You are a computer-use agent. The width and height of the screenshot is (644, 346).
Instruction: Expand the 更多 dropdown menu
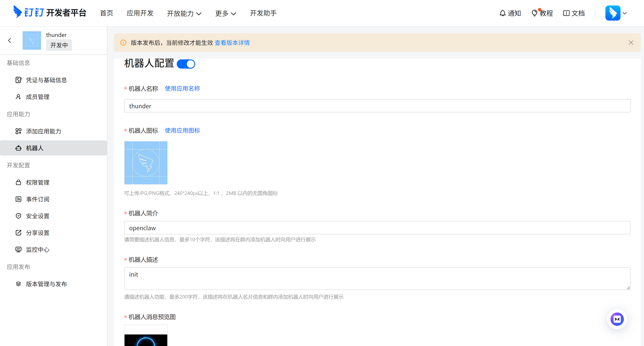pos(226,13)
